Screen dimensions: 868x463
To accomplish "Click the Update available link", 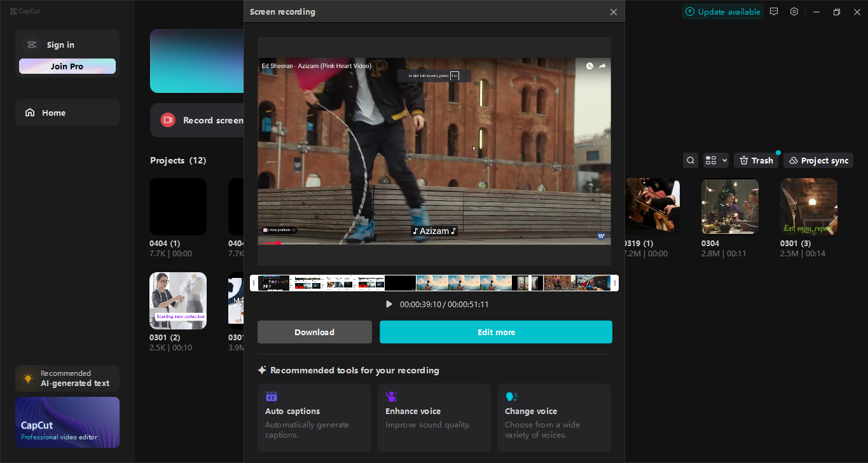I will pyautogui.click(x=722, y=11).
